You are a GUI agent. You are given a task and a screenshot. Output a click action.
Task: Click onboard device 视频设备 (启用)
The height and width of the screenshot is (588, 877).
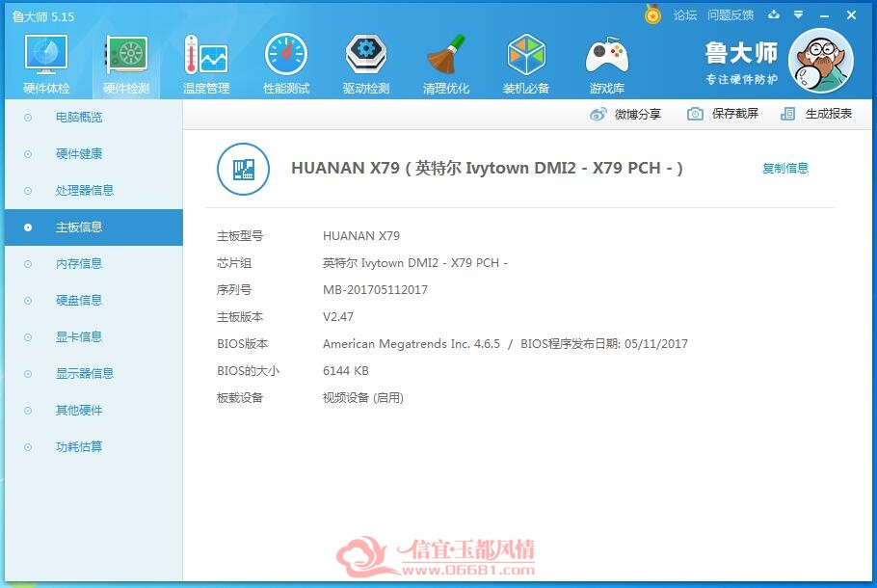(363, 398)
